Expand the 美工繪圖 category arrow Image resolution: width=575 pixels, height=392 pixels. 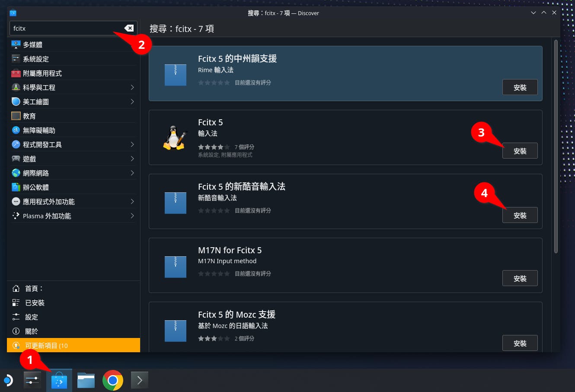[132, 102]
